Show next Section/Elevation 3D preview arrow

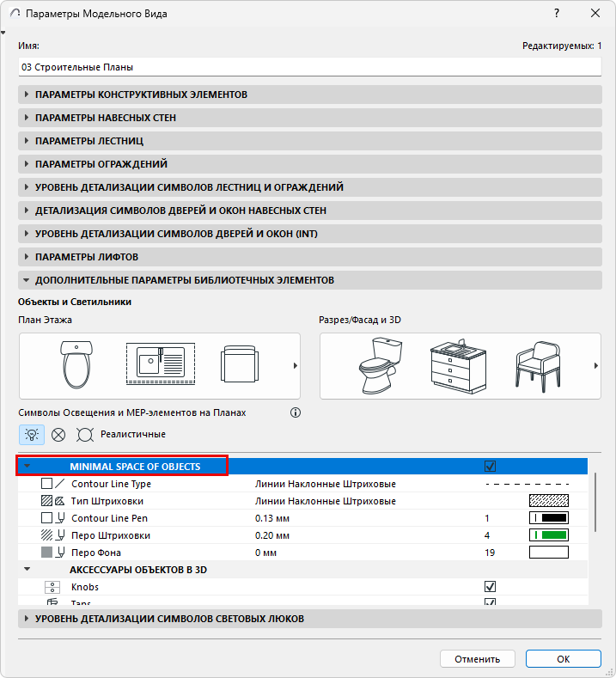click(x=595, y=366)
